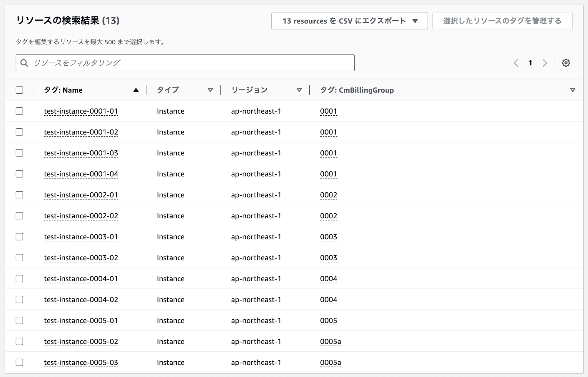Check test-instance-0002-02 row checkbox
This screenshot has height=377, width=588.
pos(19,216)
